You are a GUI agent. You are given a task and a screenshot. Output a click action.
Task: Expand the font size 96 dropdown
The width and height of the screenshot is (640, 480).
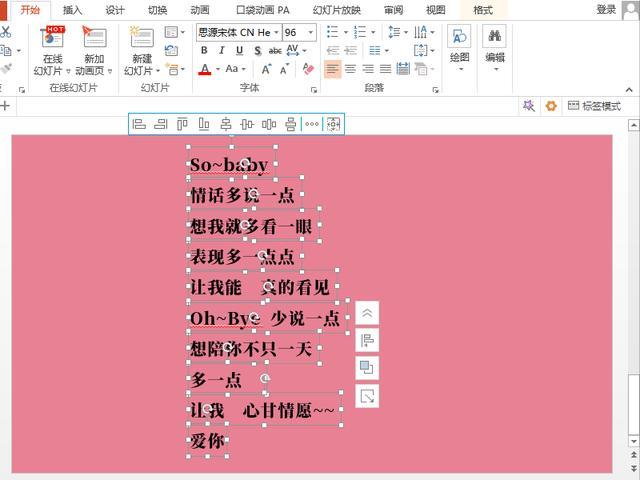pos(311,32)
